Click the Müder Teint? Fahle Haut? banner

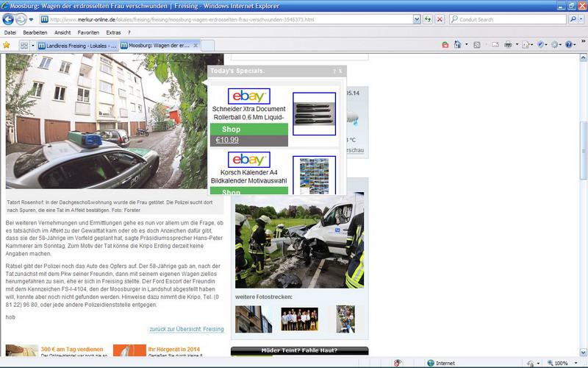point(300,351)
